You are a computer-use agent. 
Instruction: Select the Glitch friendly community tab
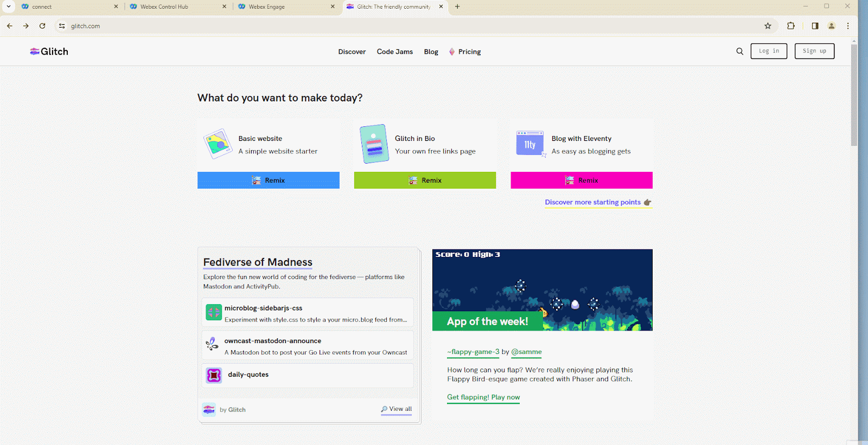(x=395, y=7)
